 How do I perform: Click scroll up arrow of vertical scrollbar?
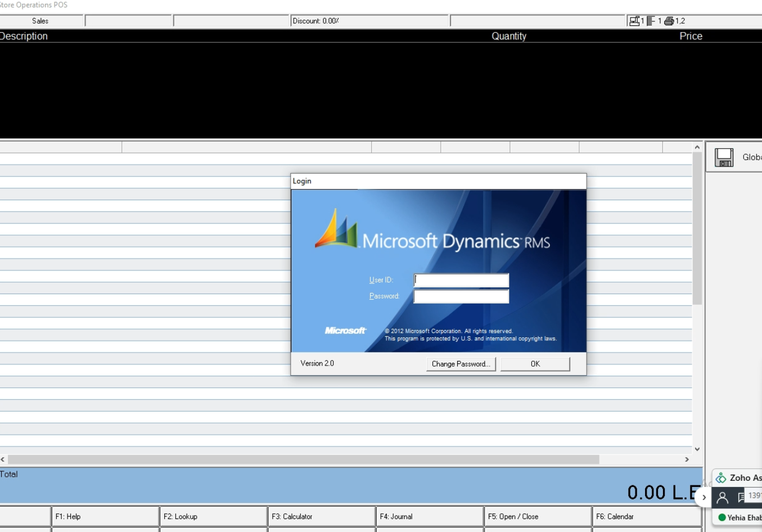[x=697, y=147]
